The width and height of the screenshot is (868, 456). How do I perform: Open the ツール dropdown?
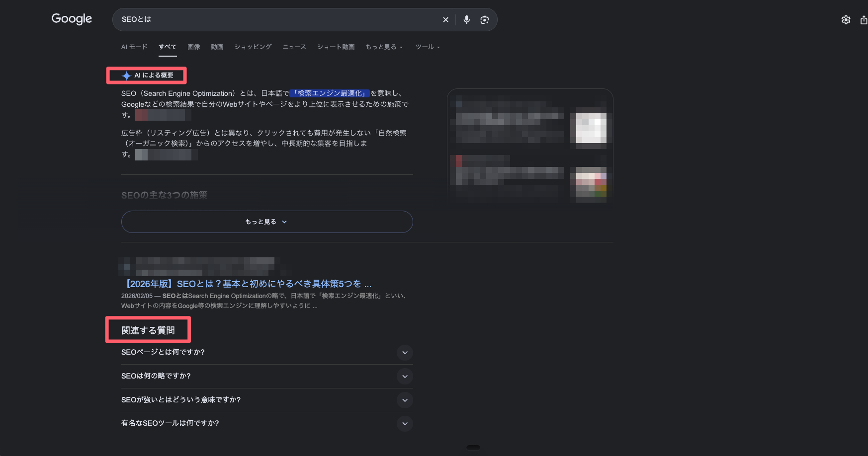pyautogui.click(x=428, y=47)
